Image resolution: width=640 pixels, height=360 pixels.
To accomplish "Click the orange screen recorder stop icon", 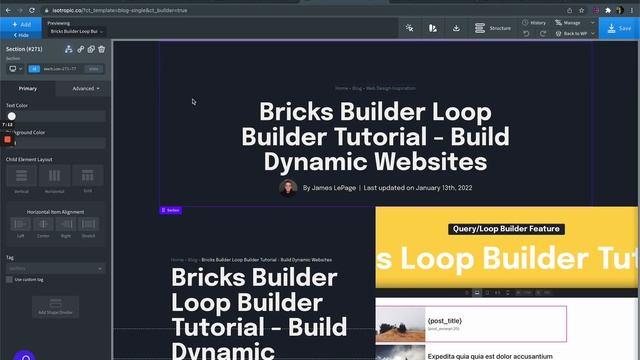I will pyautogui.click(x=7, y=140).
